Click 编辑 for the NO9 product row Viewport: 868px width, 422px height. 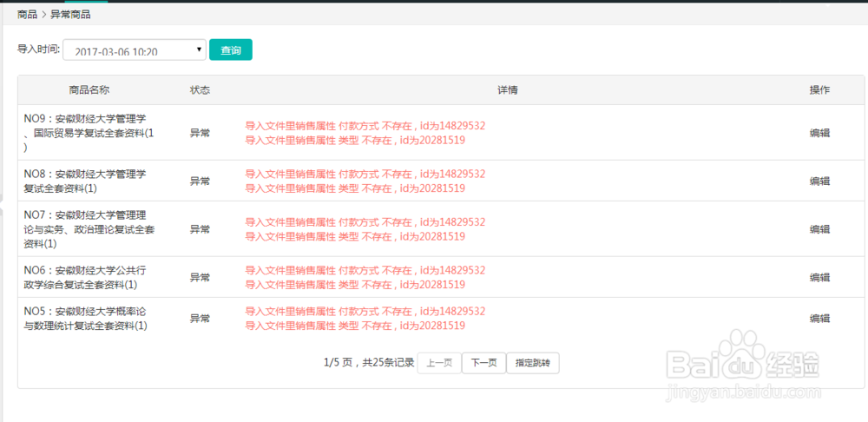point(820,133)
